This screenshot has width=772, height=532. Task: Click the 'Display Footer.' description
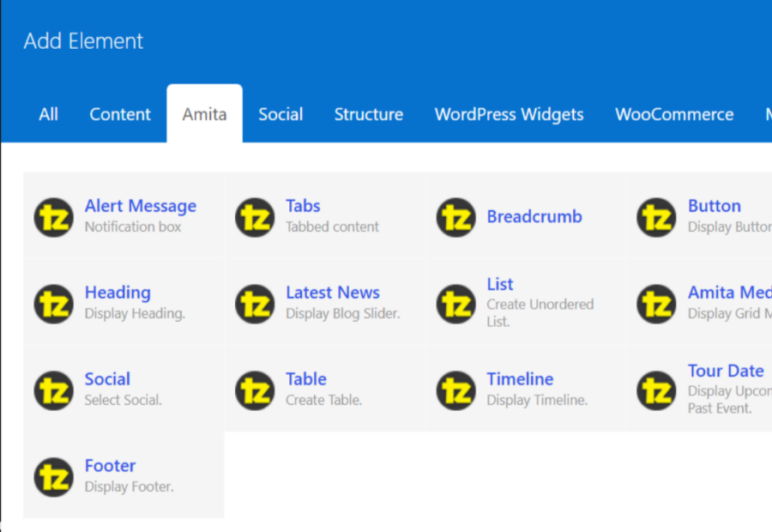point(129,487)
